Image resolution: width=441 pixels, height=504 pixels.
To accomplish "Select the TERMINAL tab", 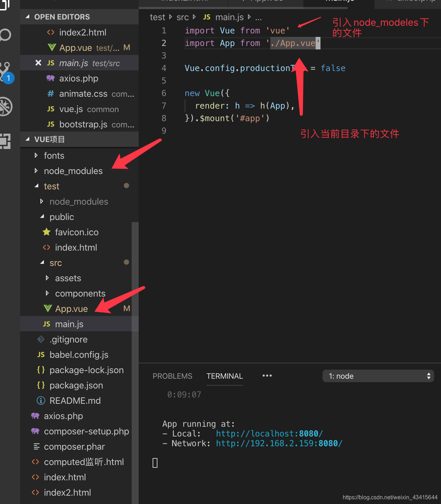I will (x=224, y=376).
